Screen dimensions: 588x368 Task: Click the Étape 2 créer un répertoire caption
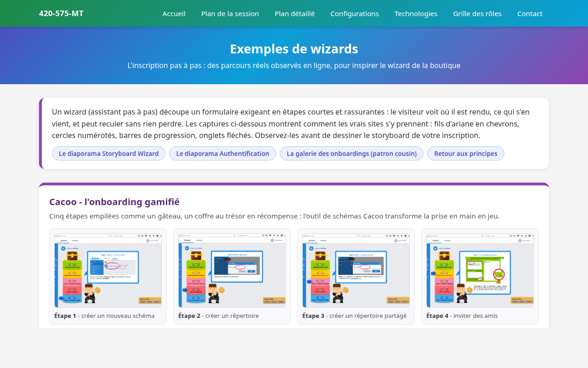(x=219, y=316)
